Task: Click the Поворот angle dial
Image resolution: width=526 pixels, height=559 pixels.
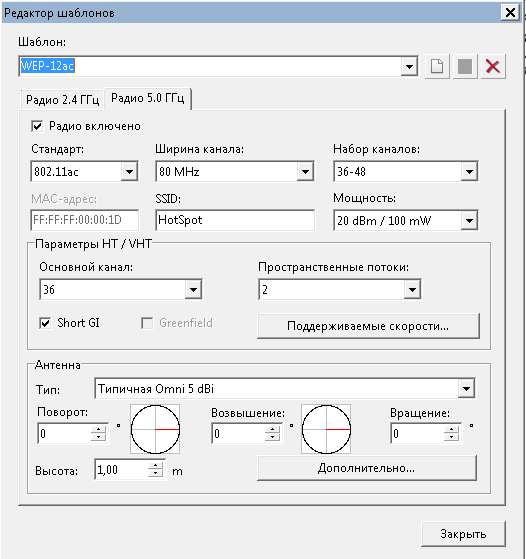Action: 155,429
